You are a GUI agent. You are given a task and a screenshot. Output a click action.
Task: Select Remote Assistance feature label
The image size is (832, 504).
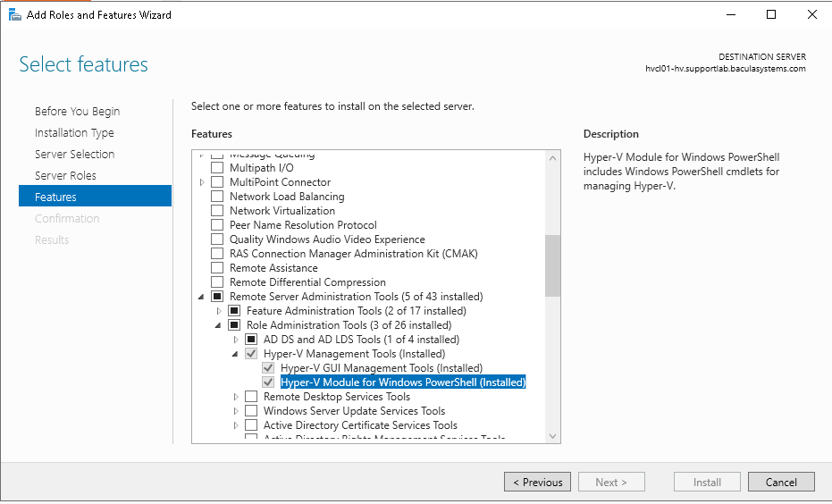pos(273,268)
